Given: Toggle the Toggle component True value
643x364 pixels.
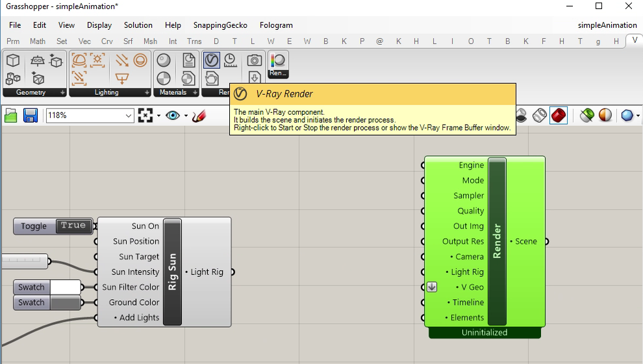Looking at the screenshot, I should coord(73,226).
